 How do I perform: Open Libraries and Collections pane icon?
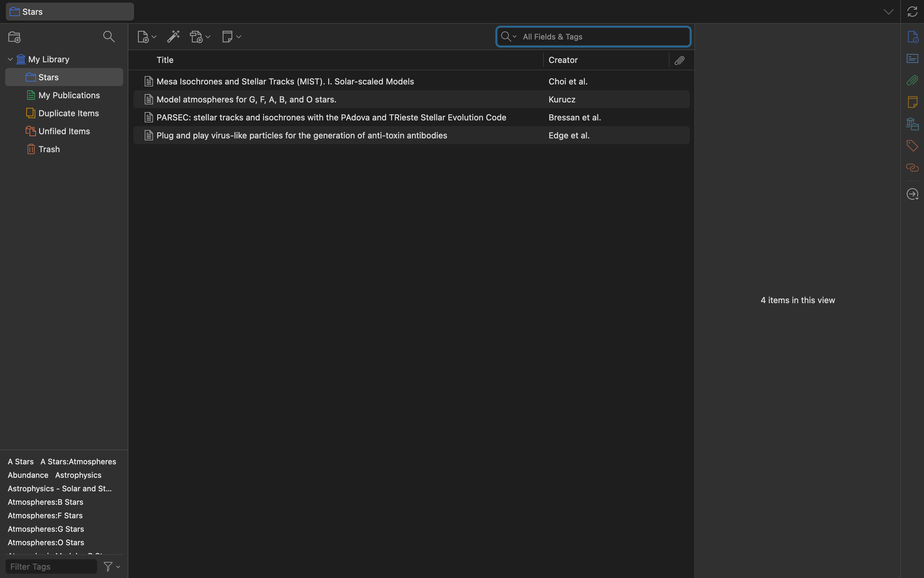tap(912, 124)
